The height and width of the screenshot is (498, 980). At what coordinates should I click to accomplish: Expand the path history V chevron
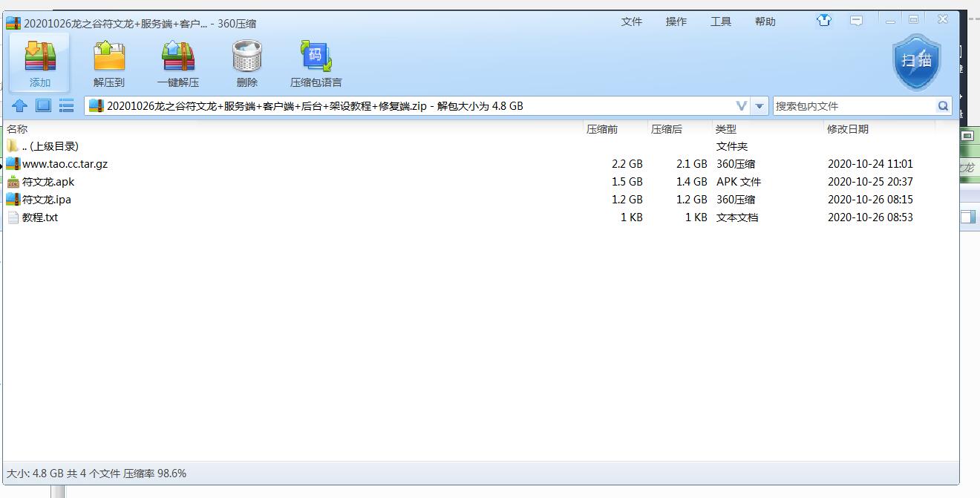pyautogui.click(x=741, y=106)
